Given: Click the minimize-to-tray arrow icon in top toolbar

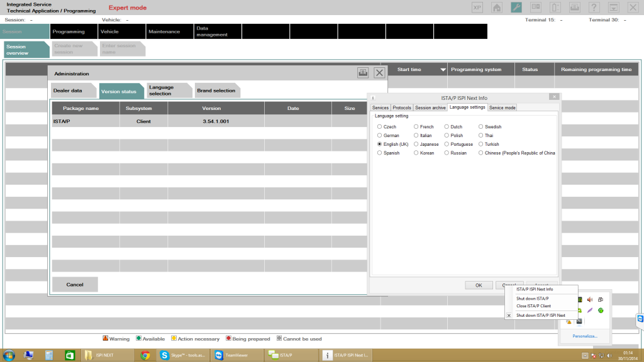Looking at the screenshot, I should (614, 8).
